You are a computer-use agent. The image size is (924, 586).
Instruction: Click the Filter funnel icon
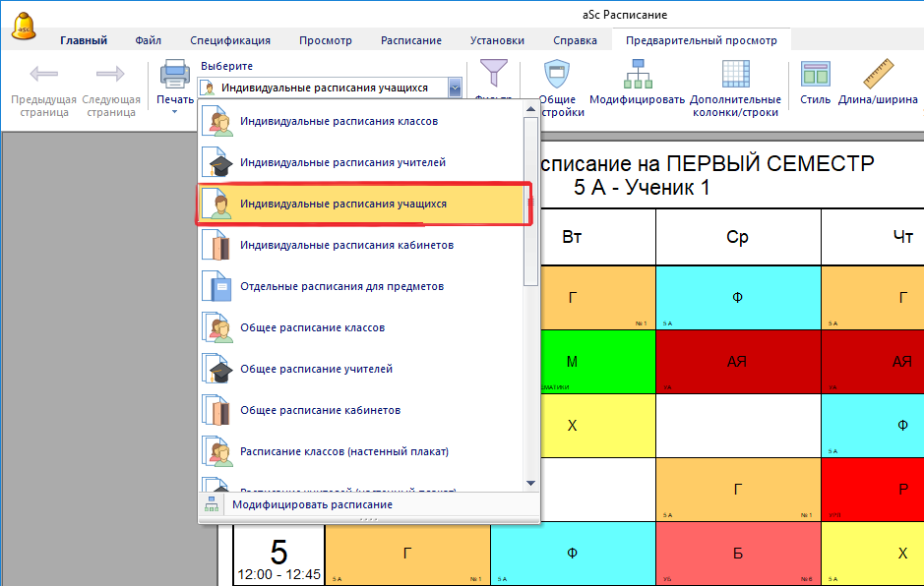[492, 75]
